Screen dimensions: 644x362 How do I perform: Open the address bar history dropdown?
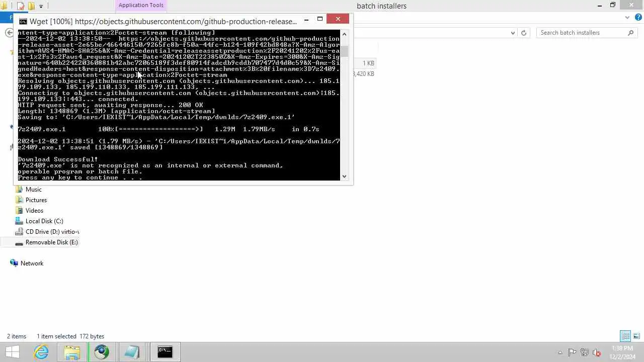[513, 33]
